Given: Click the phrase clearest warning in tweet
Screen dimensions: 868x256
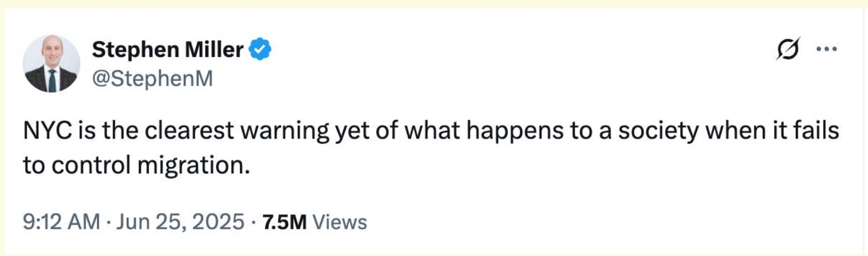Looking at the screenshot, I should [237, 131].
